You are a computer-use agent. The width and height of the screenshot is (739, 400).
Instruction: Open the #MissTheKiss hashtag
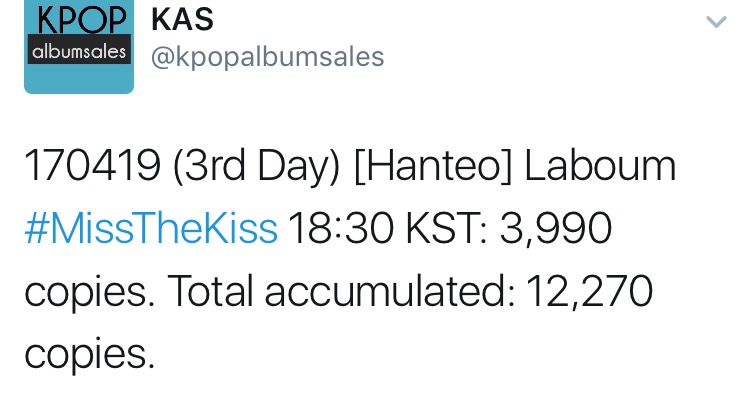click(x=151, y=229)
